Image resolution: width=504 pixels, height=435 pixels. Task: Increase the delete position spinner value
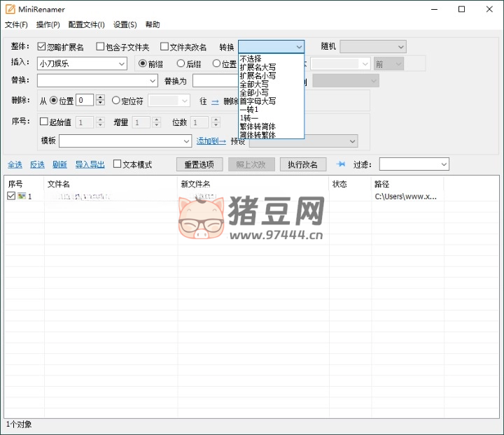100,98
